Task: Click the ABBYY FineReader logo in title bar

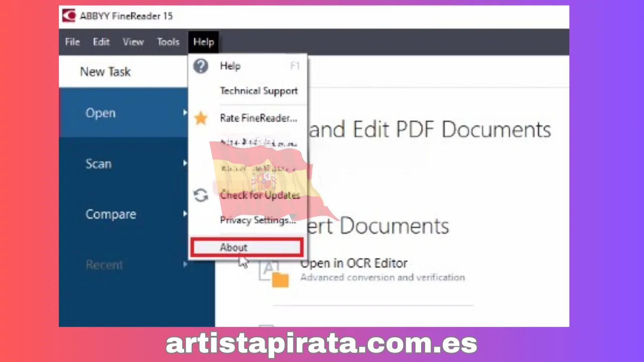Action: 68,16
